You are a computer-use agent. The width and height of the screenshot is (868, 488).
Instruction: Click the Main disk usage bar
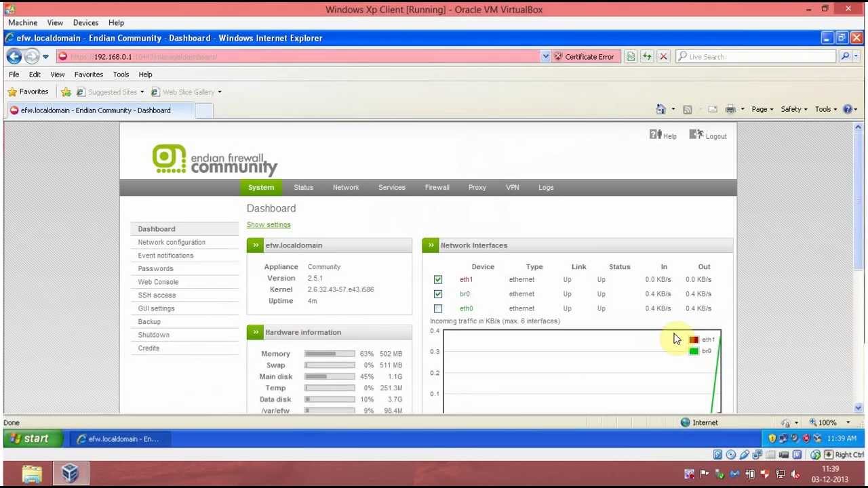330,377
